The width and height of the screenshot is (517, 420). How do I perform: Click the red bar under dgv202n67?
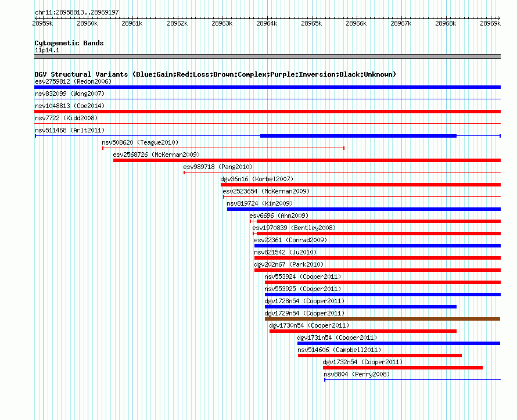point(378,270)
